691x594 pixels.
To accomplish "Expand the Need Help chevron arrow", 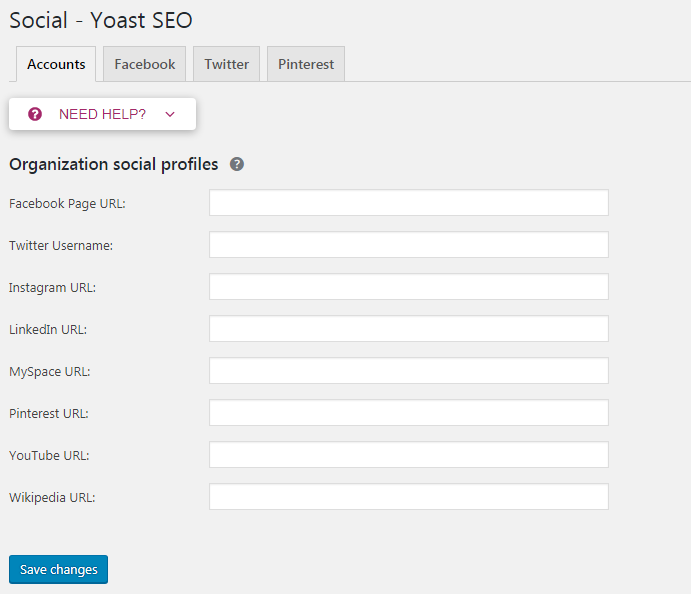I will tap(170, 114).
